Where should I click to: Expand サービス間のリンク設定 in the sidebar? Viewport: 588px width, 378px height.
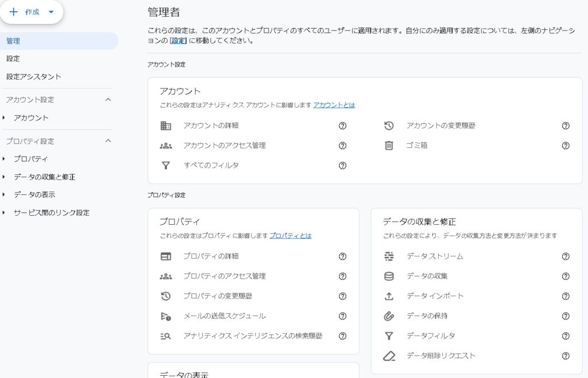point(5,213)
